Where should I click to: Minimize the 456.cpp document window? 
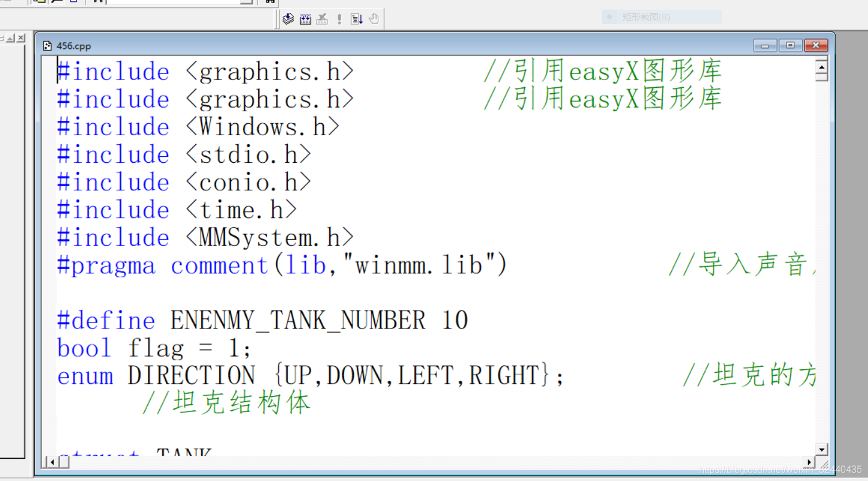click(x=765, y=45)
